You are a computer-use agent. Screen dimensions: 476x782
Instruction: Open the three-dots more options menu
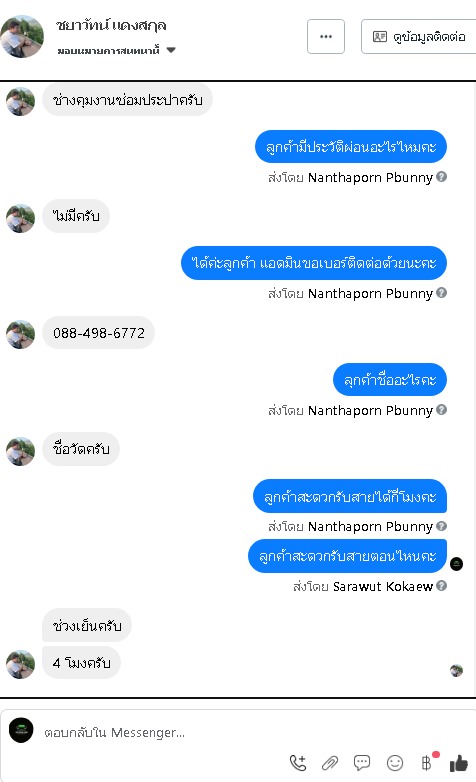coord(326,36)
